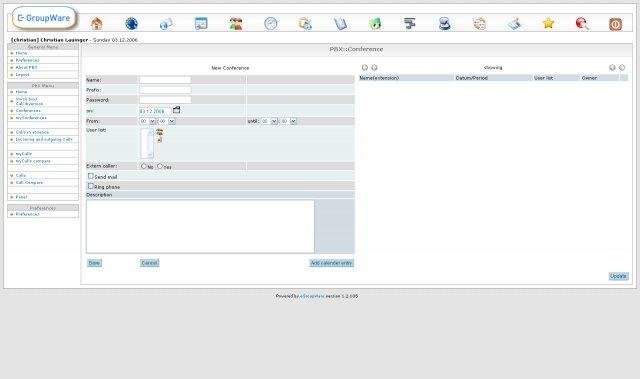
Task: Select No for Extern caller
Action: tap(144, 166)
